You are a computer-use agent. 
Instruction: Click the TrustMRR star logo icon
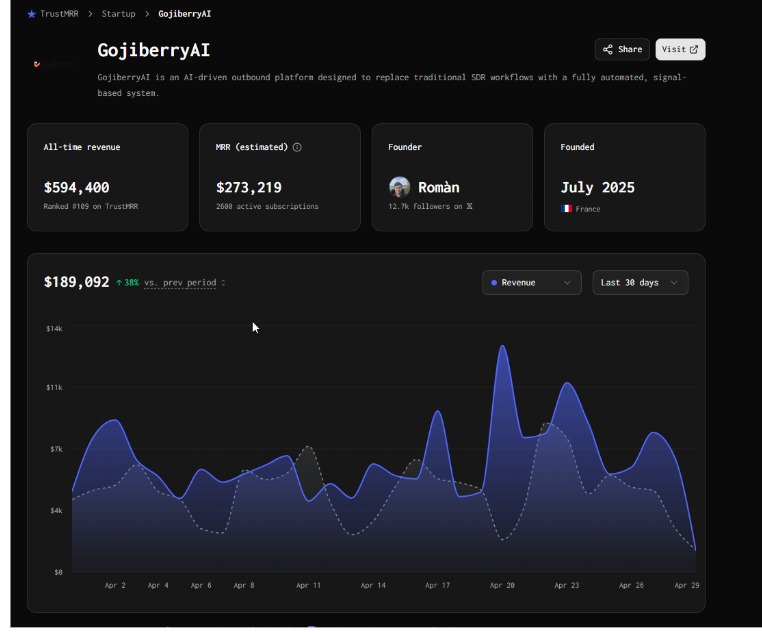coord(32,14)
